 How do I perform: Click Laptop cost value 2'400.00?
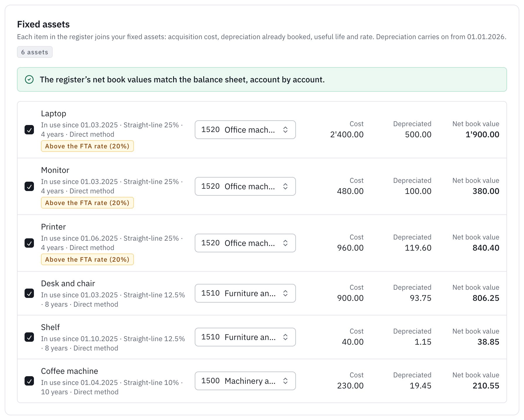point(347,134)
